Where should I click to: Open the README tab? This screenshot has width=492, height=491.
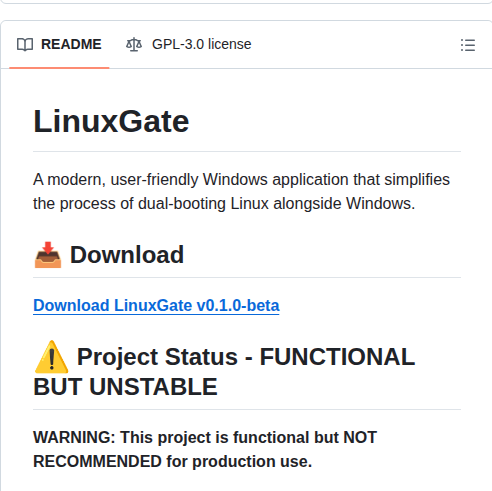point(59,44)
